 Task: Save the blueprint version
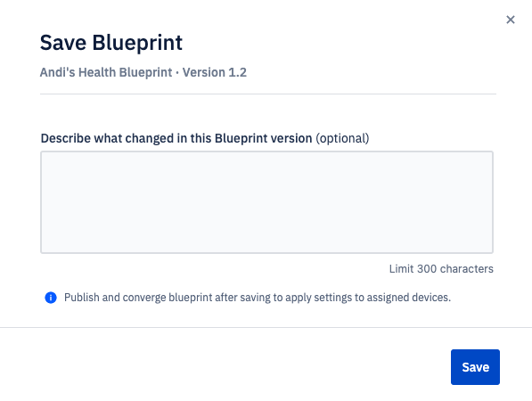[475, 367]
